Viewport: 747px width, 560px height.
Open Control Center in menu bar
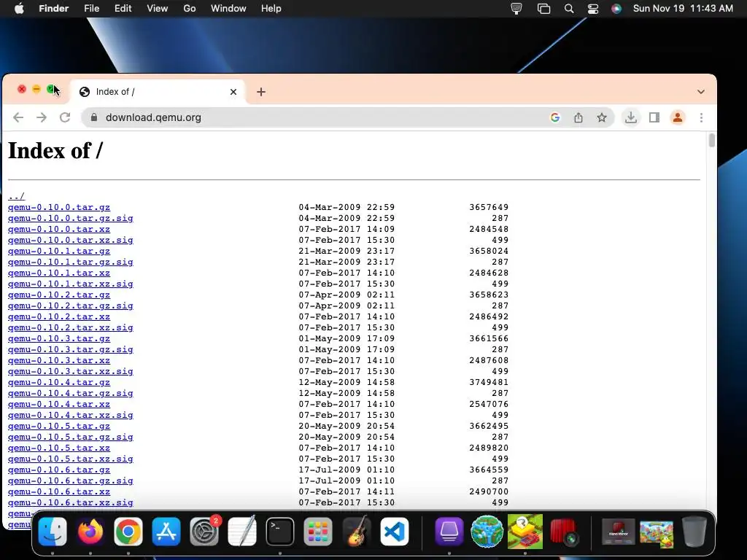click(x=592, y=9)
